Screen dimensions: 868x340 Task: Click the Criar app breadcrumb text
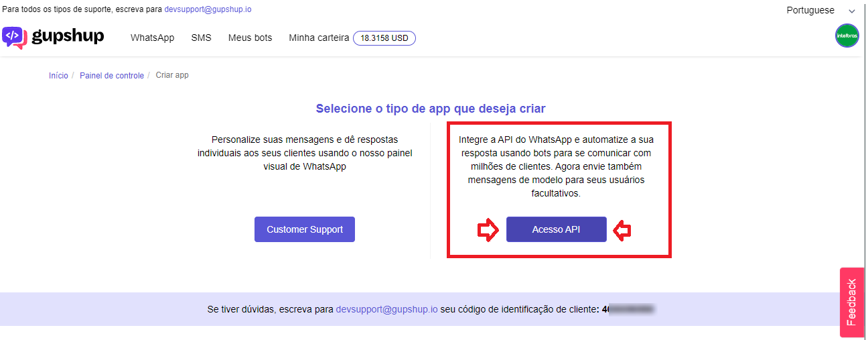(172, 75)
